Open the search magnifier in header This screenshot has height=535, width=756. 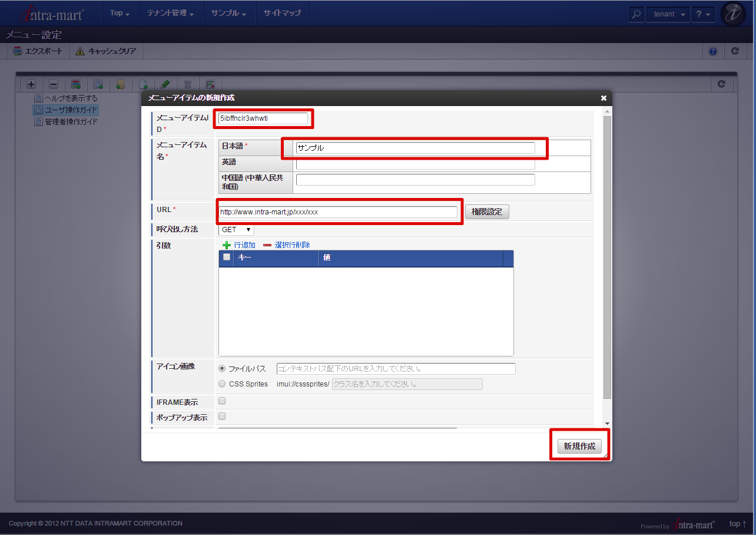coord(636,14)
